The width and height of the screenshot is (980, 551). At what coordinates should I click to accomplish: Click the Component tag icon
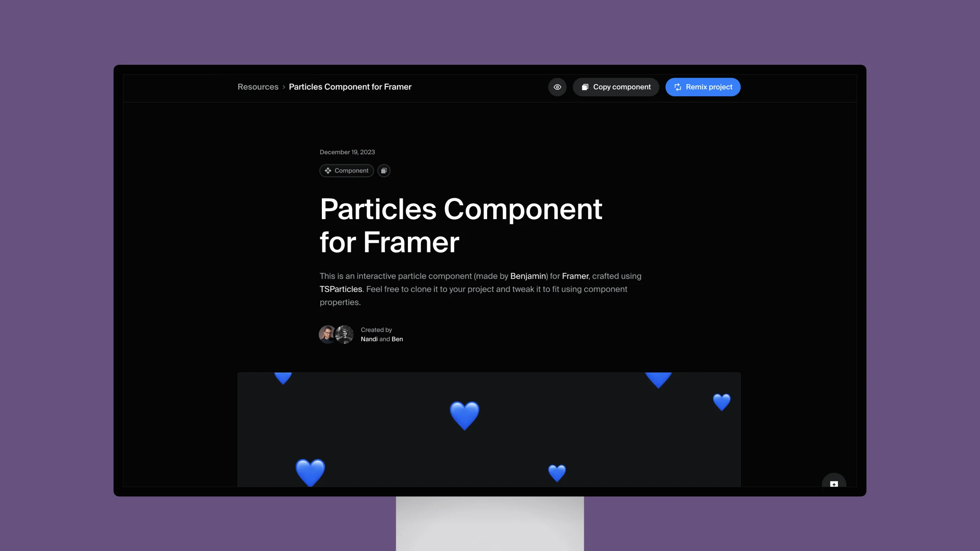click(328, 170)
